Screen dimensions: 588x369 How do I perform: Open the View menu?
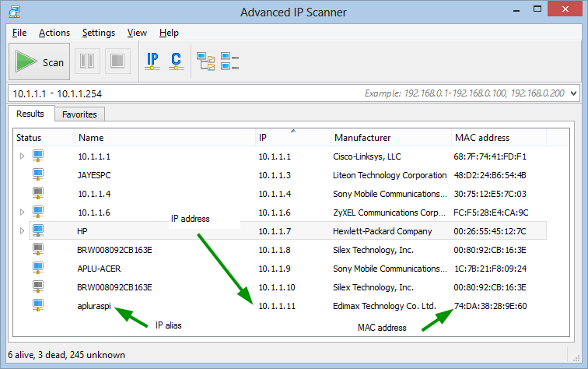coord(137,33)
